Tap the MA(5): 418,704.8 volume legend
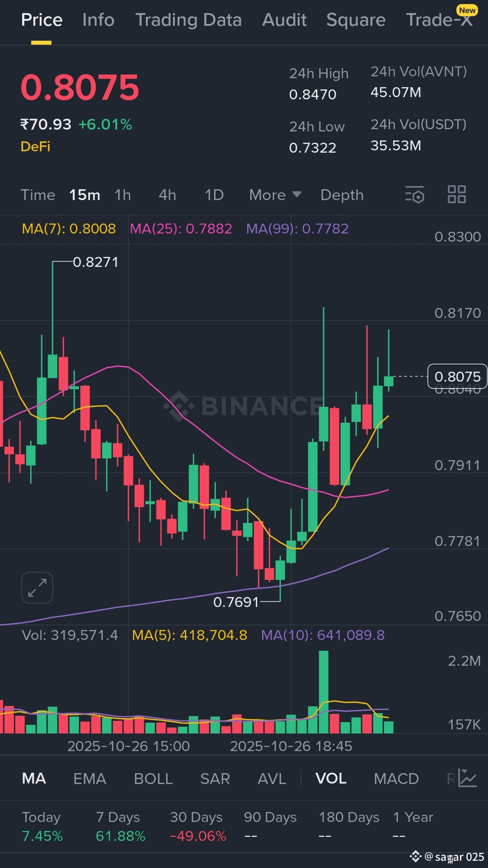The width and height of the screenshot is (488, 868). pos(190,635)
